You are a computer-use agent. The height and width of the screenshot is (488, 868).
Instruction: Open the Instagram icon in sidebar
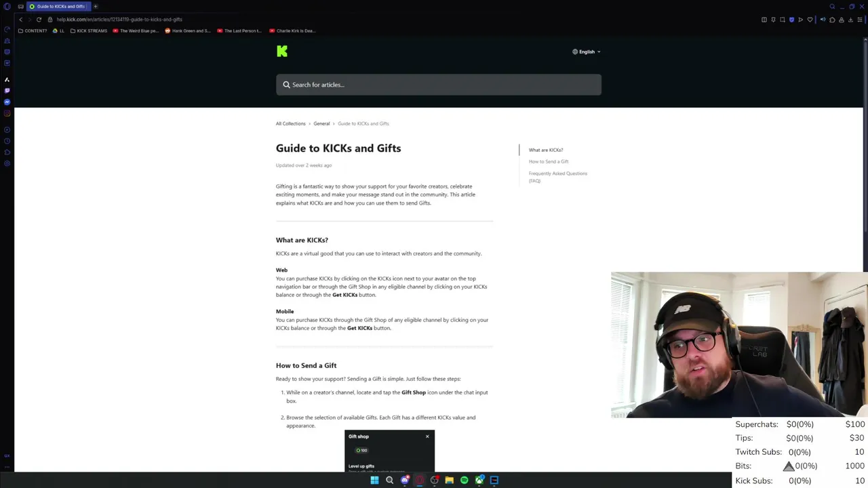pos(7,113)
